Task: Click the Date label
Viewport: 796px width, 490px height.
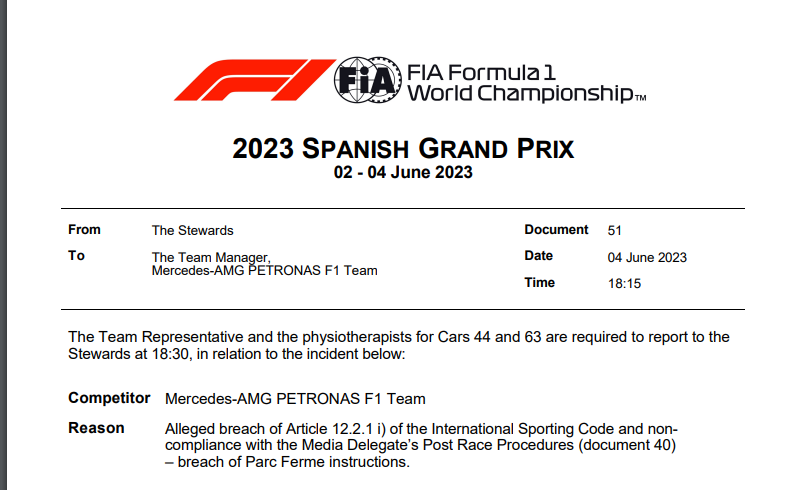Action: 538,257
